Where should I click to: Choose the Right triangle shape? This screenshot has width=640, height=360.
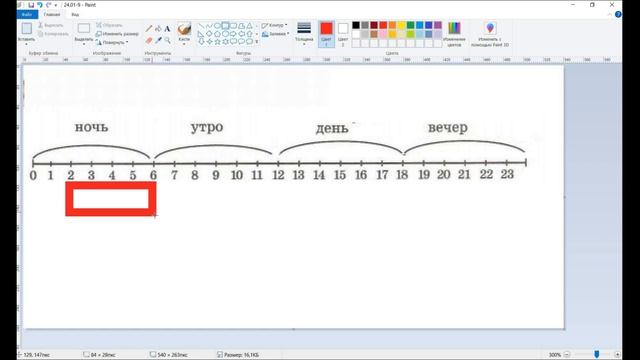[x=201, y=34]
